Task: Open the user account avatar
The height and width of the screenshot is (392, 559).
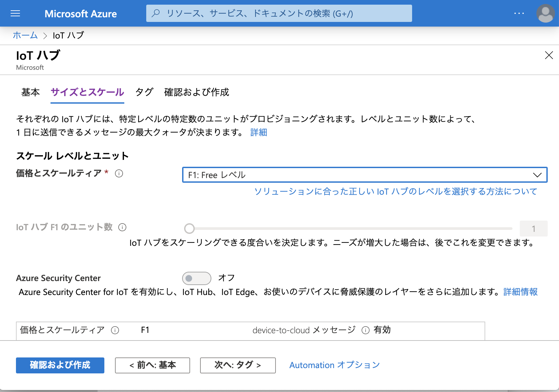Action: coord(545,13)
